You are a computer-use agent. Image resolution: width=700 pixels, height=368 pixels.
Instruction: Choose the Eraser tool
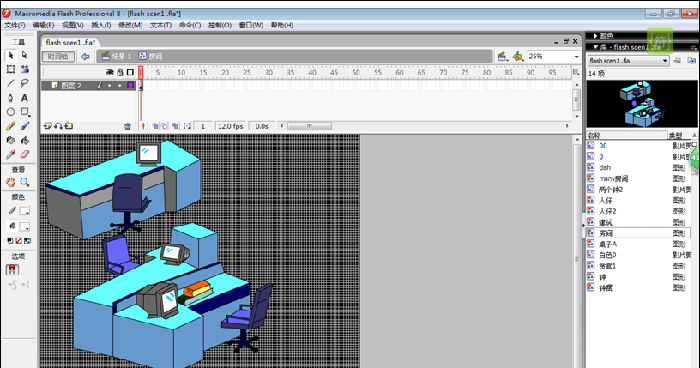pos(25,154)
